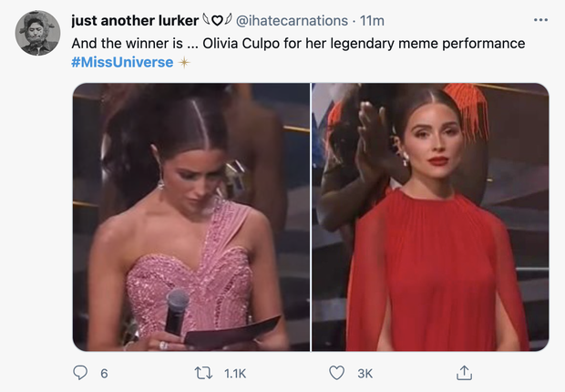Click the microphone in the left photo

177,312
